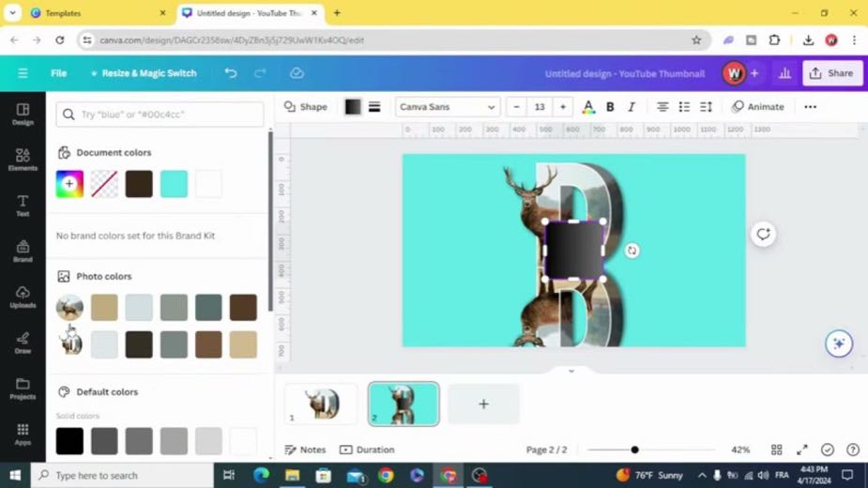
Task: Open the Uploads sidebar section
Action: (x=23, y=297)
